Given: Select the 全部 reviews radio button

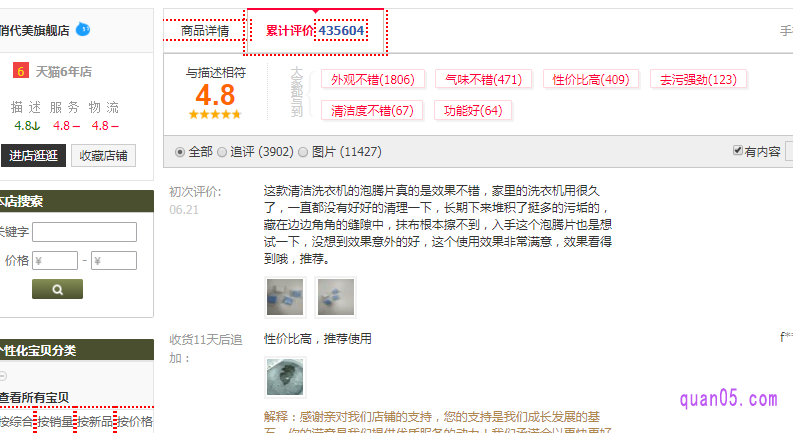Looking at the screenshot, I should pos(180,152).
